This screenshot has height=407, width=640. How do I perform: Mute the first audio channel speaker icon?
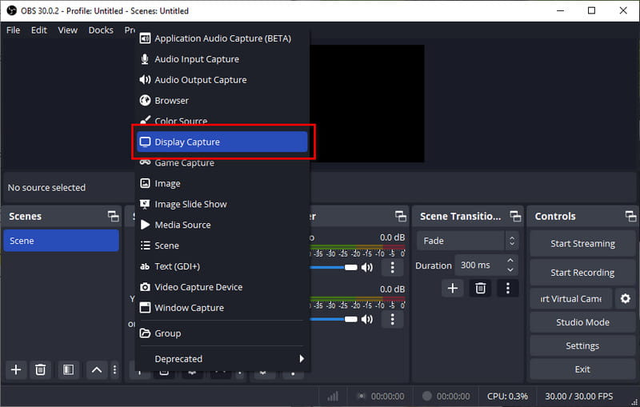(x=367, y=267)
